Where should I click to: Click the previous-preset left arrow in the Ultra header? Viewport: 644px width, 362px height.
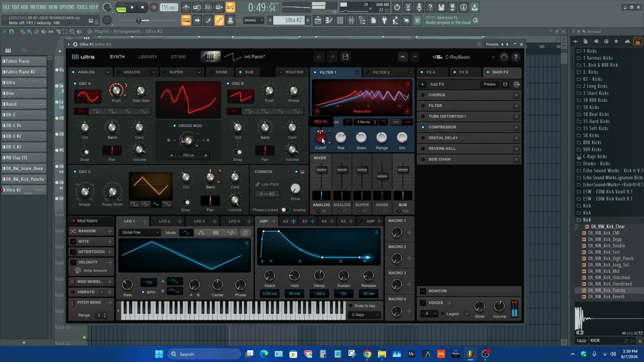tap(319, 57)
